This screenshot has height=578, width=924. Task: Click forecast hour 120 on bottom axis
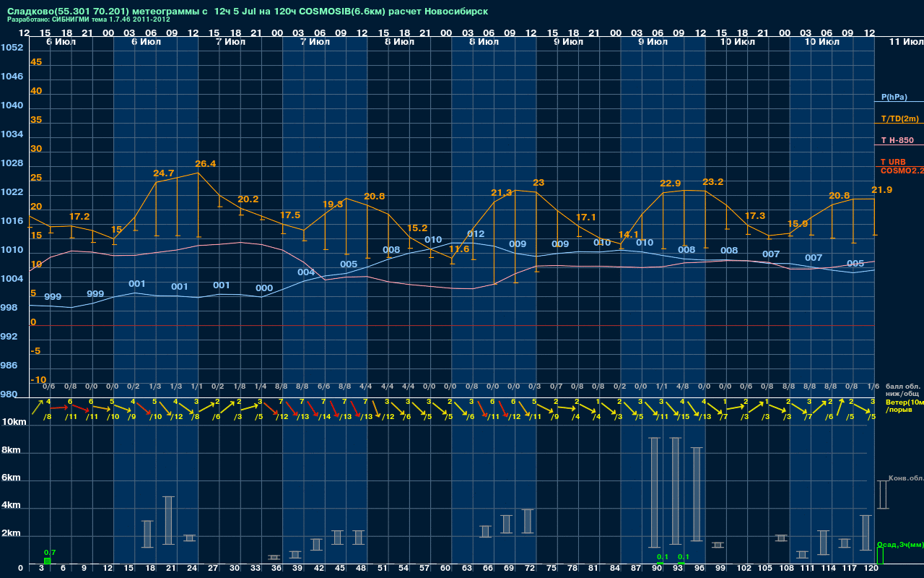tap(871, 569)
